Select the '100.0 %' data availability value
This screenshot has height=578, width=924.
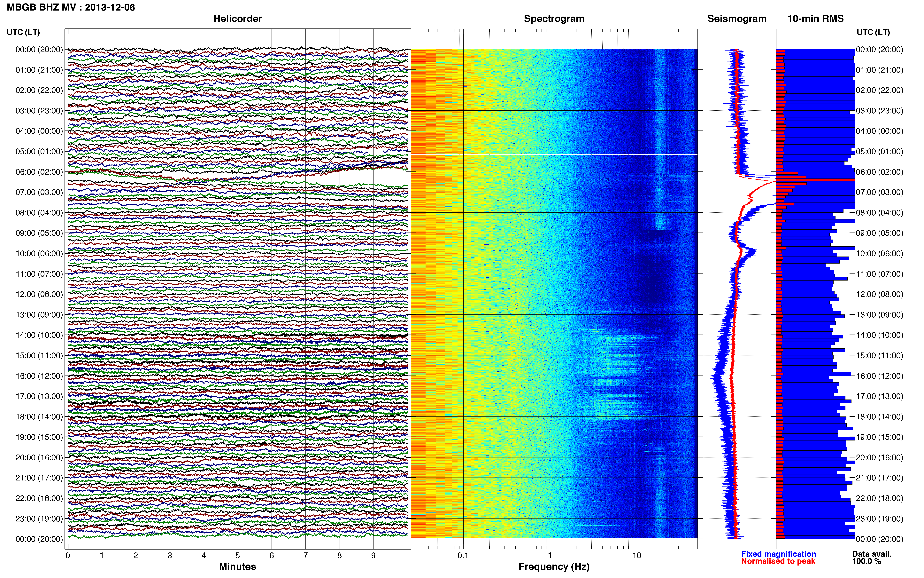point(867,561)
